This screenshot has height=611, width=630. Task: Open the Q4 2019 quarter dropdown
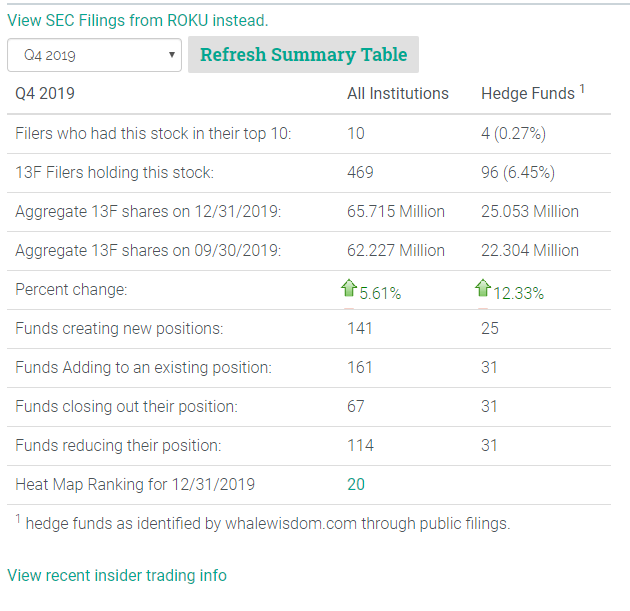click(94, 55)
